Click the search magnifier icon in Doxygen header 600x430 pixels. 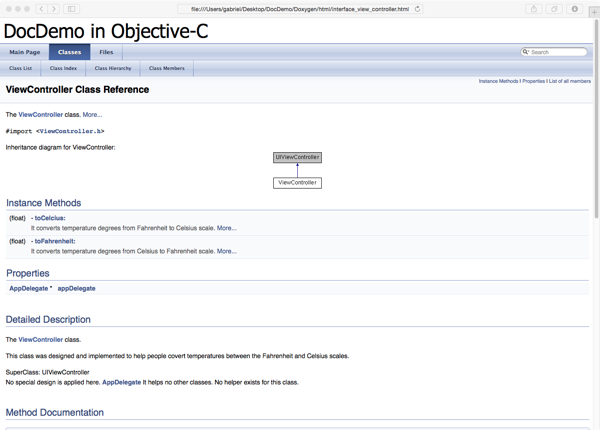click(526, 52)
